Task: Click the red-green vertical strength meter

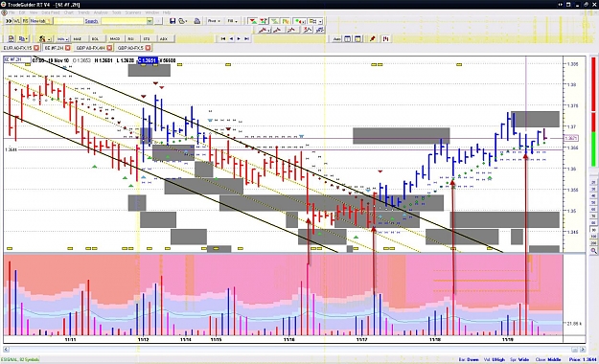Action: point(593,111)
